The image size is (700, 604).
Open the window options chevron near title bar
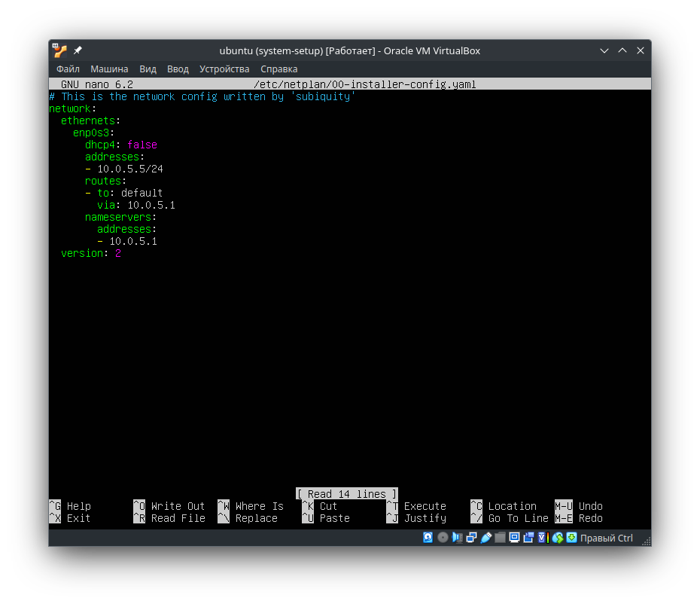point(604,50)
